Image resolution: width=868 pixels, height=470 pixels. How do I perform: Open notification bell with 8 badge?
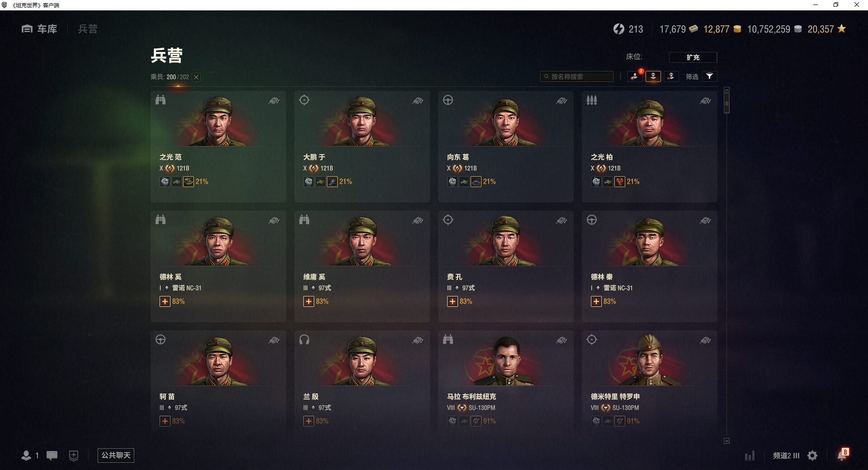click(843, 454)
